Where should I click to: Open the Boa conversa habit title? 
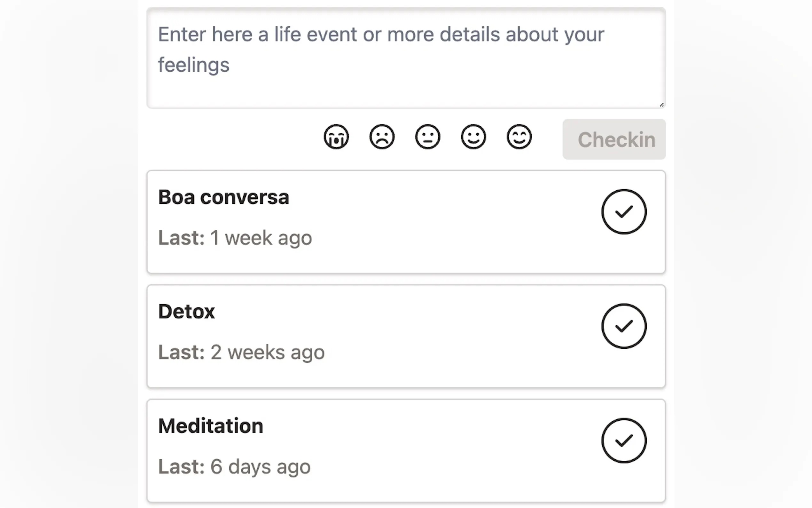(x=223, y=197)
